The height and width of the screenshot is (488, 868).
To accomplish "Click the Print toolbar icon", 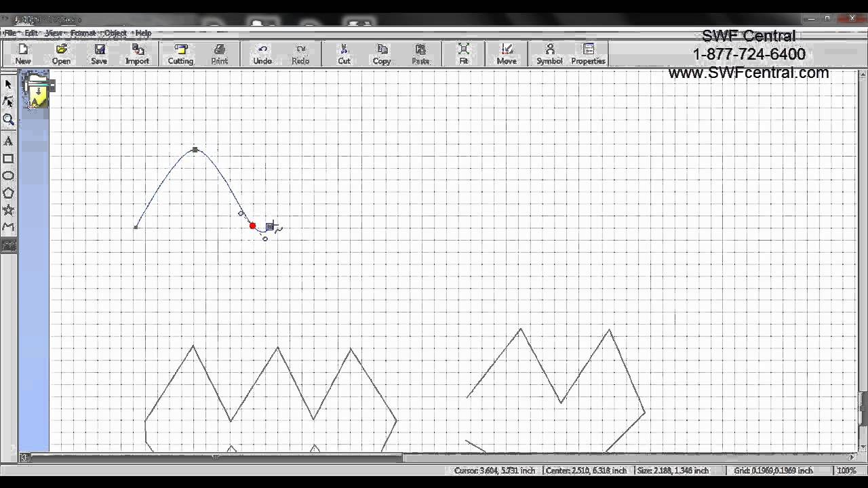I will coord(219,54).
